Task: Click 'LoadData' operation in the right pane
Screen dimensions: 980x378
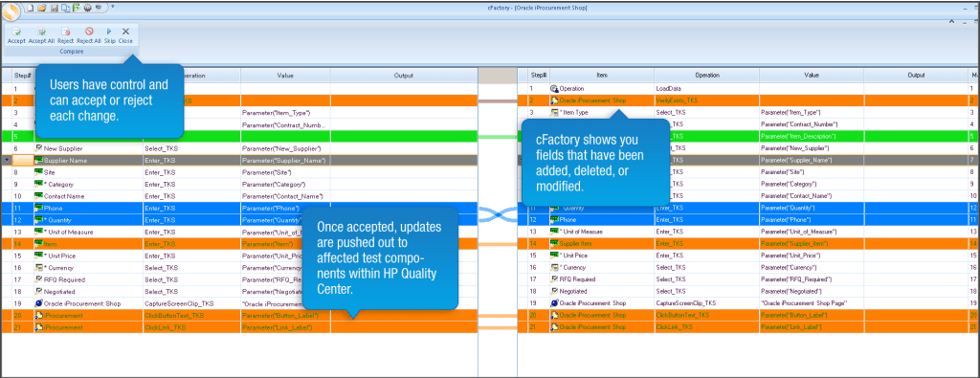Action: tap(668, 89)
